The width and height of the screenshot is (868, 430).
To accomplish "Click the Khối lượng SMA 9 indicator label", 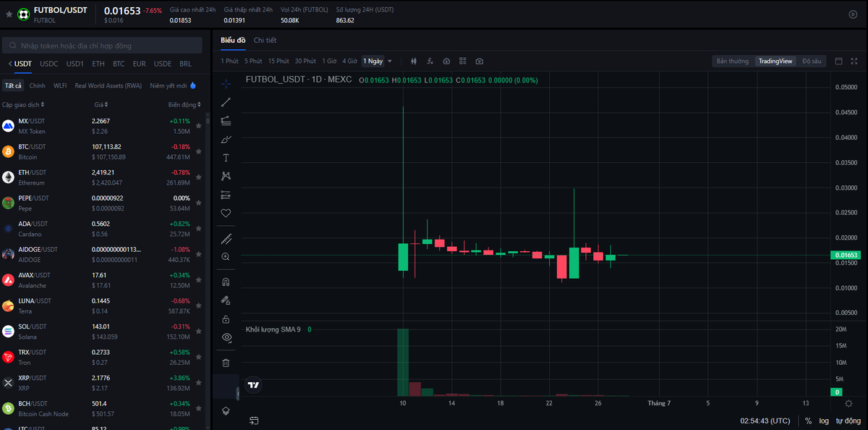I will [x=273, y=329].
